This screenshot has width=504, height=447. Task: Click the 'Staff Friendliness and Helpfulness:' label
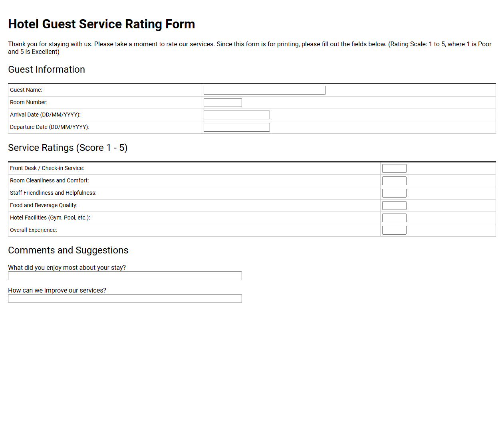pyautogui.click(x=53, y=193)
